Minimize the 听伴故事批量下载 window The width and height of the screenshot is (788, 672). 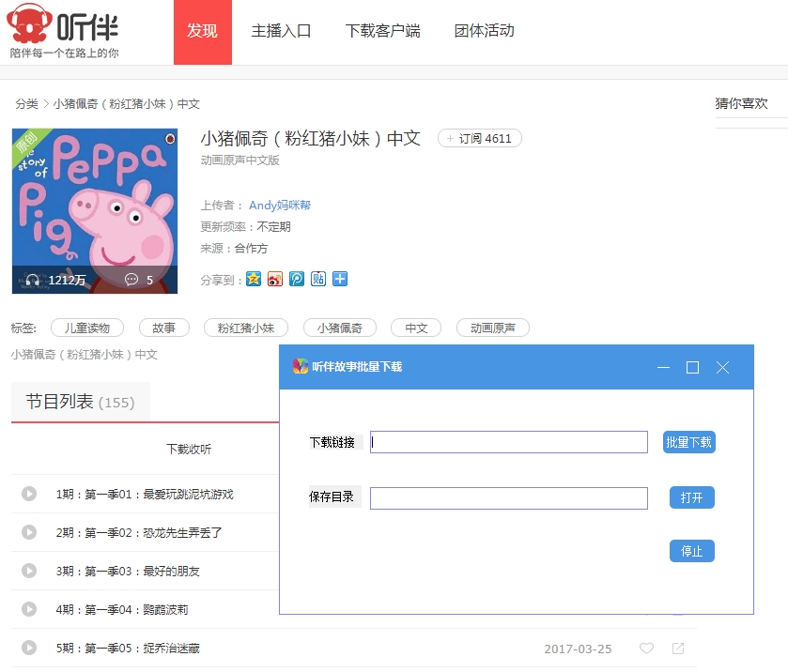(x=663, y=368)
